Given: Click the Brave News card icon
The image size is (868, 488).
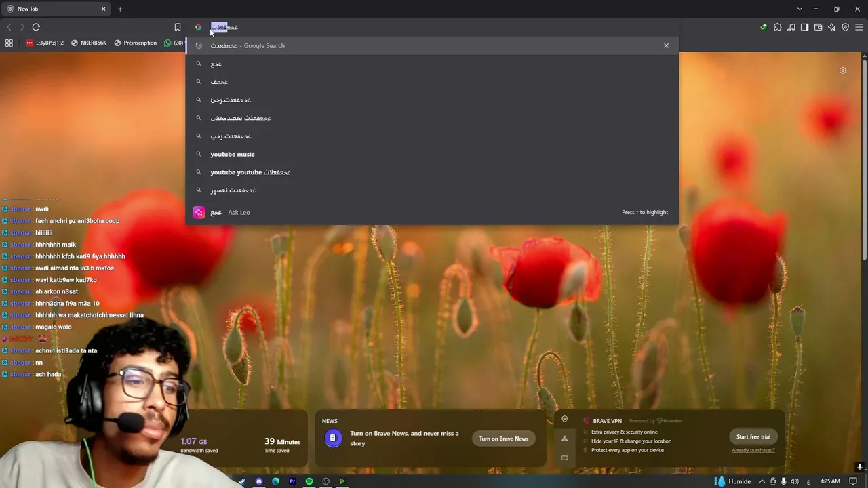Looking at the screenshot, I should 333,439.
